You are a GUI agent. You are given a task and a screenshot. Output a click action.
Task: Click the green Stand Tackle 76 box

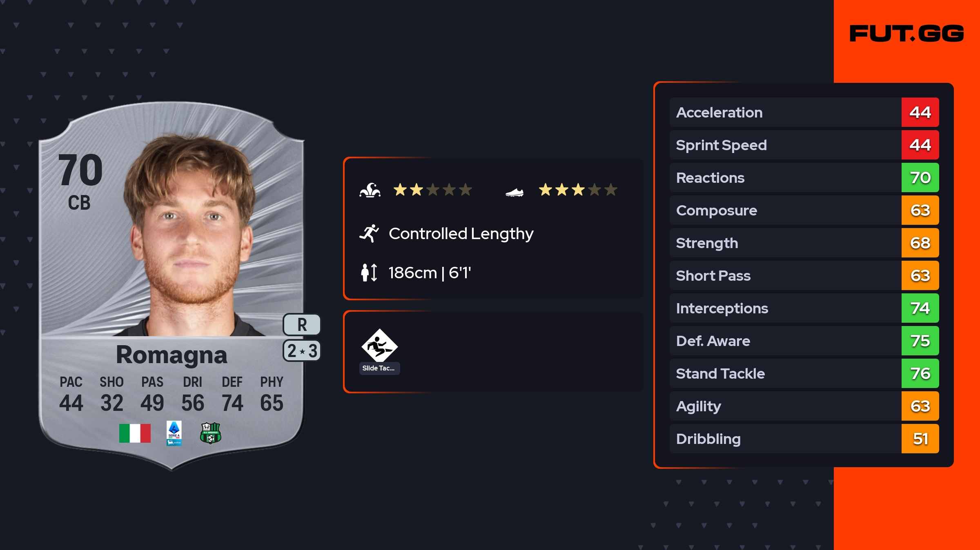(920, 373)
